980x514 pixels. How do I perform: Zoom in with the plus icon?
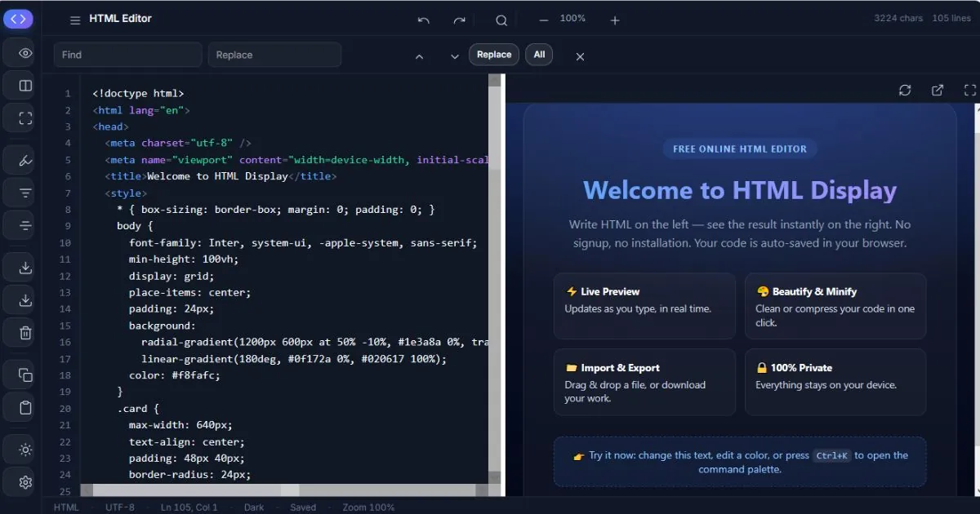615,20
